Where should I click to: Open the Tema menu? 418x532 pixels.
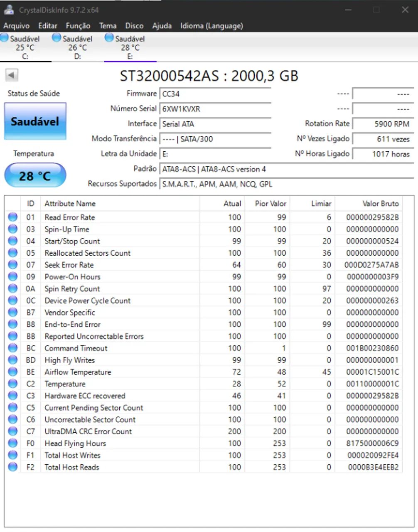108,26
